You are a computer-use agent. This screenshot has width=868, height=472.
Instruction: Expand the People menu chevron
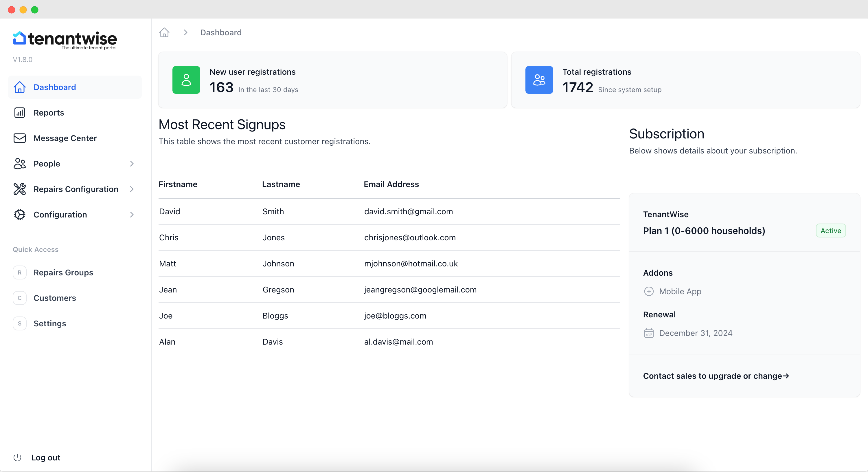tap(132, 164)
